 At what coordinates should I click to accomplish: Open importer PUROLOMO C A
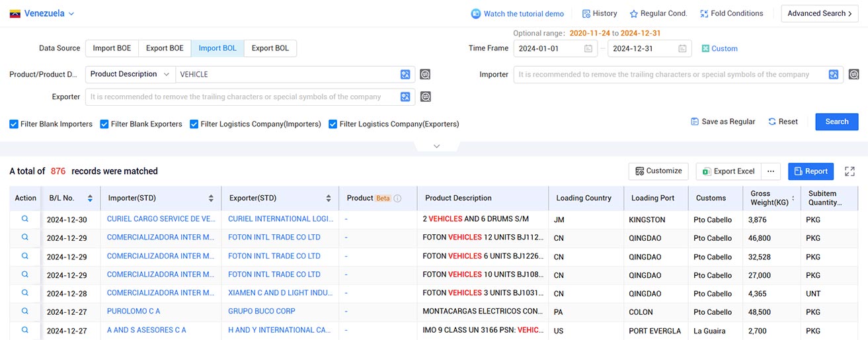coord(134,312)
